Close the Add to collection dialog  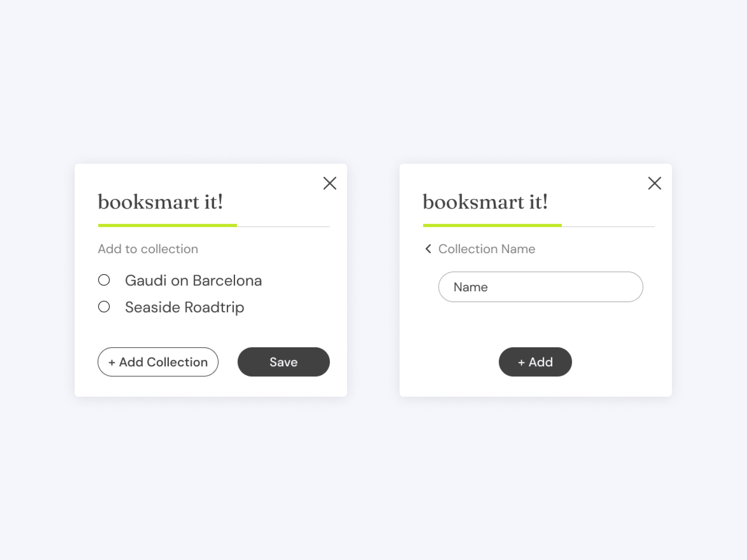coord(330,183)
